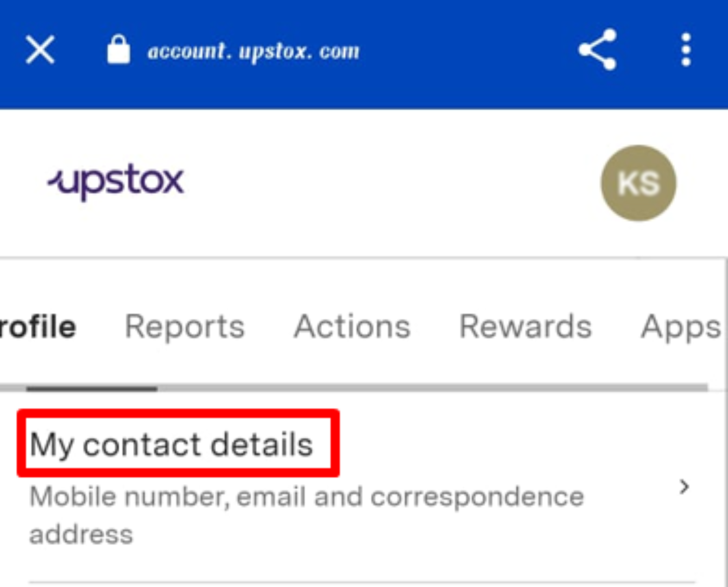Open the three-dot overflow menu
728x587 pixels.
click(686, 50)
